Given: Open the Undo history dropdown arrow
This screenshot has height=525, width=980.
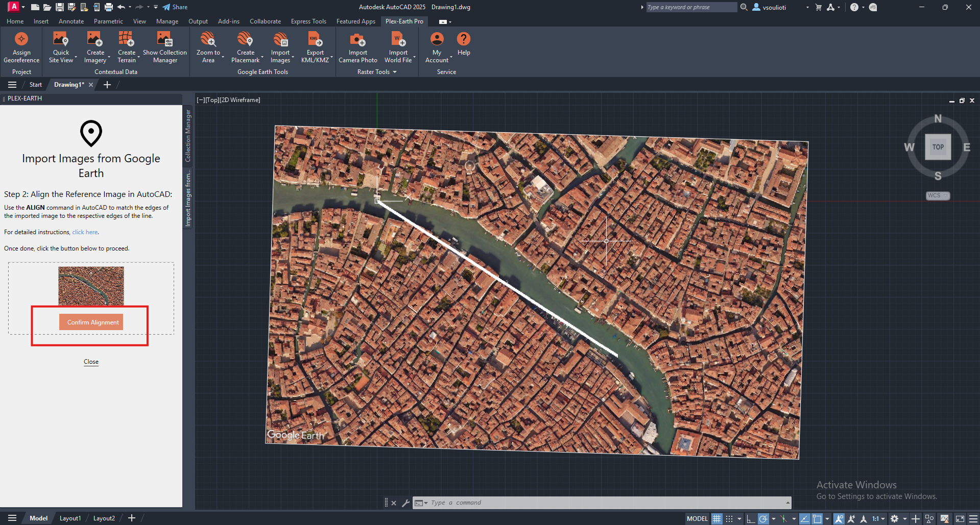Looking at the screenshot, I should (130, 7).
